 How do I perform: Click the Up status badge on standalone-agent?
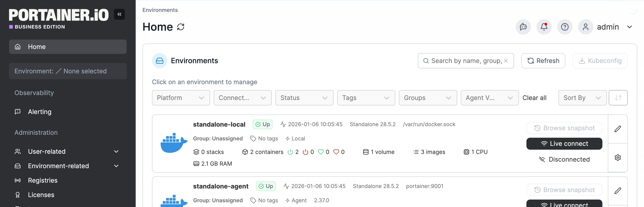click(265, 186)
